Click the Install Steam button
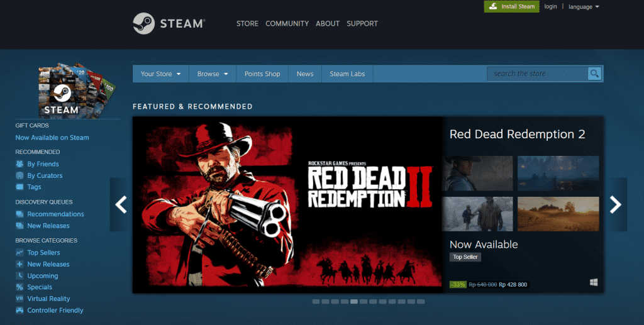644x325 pixels. [512, 6]
